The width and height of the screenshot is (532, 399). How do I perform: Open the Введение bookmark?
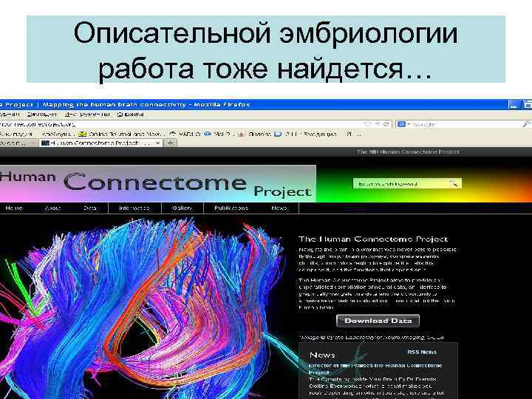pos(305,134)
